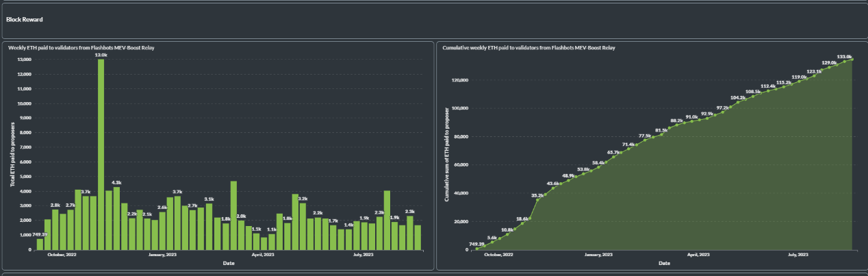Image resolution: width=868 pixels, height=276 pixels.
Task: Click the 71.4k data point
Action: (629, 149)
